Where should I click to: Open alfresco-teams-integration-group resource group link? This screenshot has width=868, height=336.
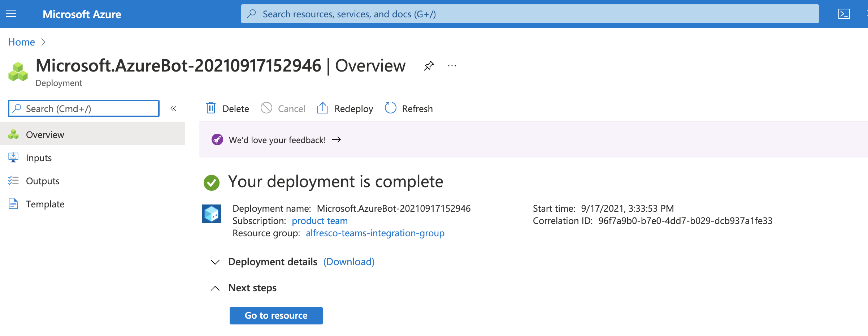coord(375,233)
